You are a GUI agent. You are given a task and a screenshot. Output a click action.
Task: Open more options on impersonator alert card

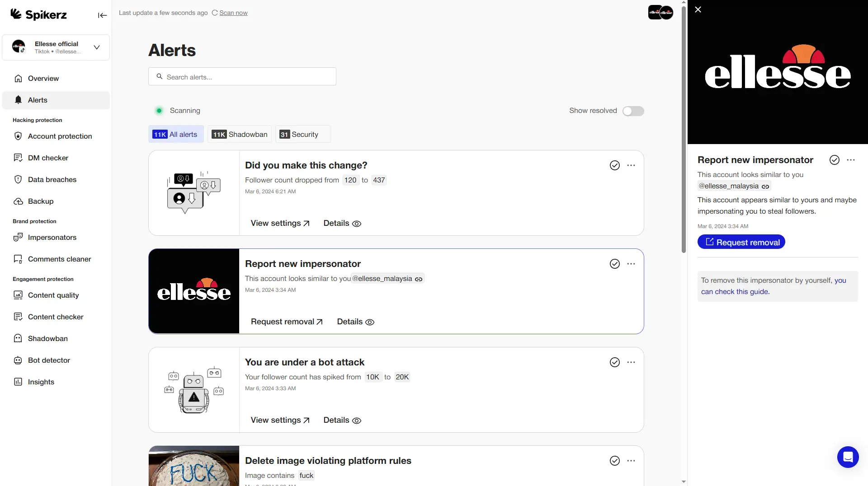click(631, 264)
